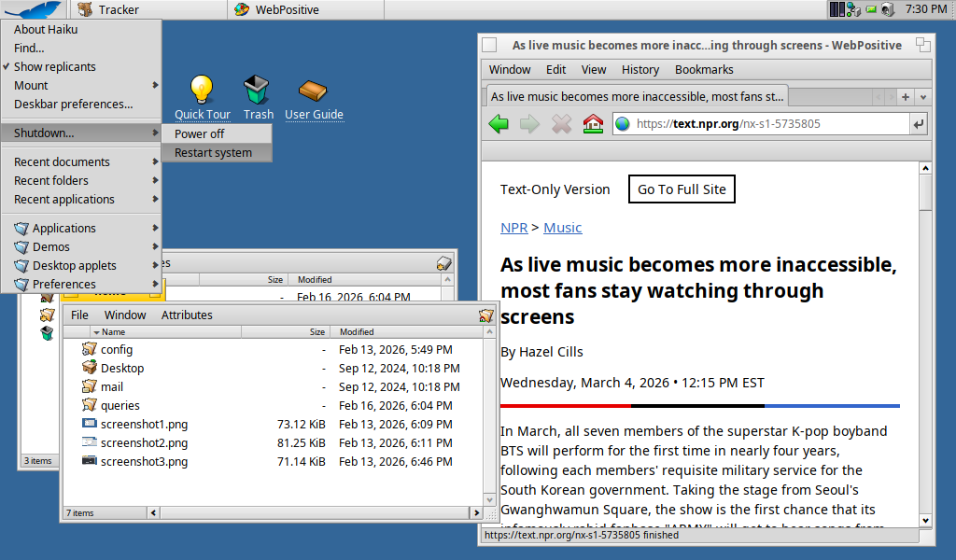
Task: Select the NPR article browser tab
Action: pyautogui.click(x=637, y=97)
